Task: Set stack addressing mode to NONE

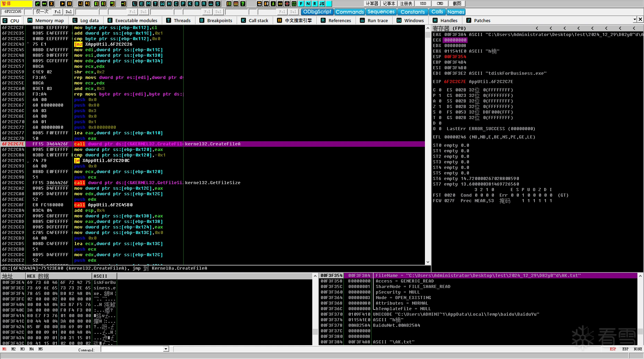Action: pos(638,349)
